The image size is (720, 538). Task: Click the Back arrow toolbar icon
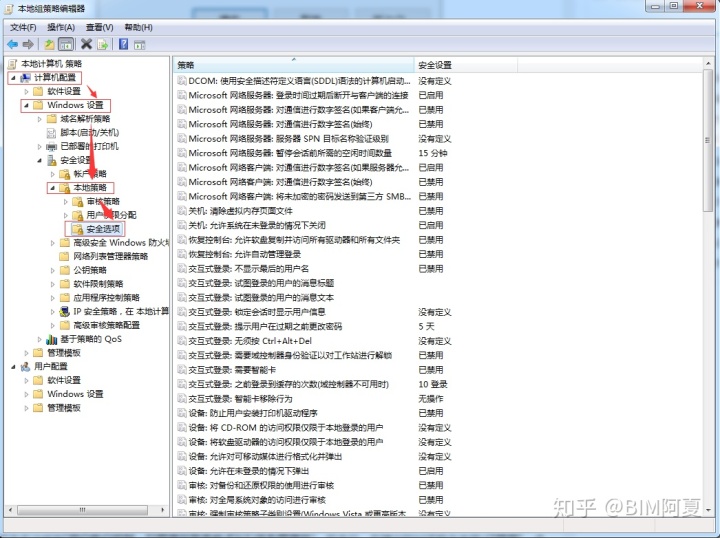coord(12,45)
